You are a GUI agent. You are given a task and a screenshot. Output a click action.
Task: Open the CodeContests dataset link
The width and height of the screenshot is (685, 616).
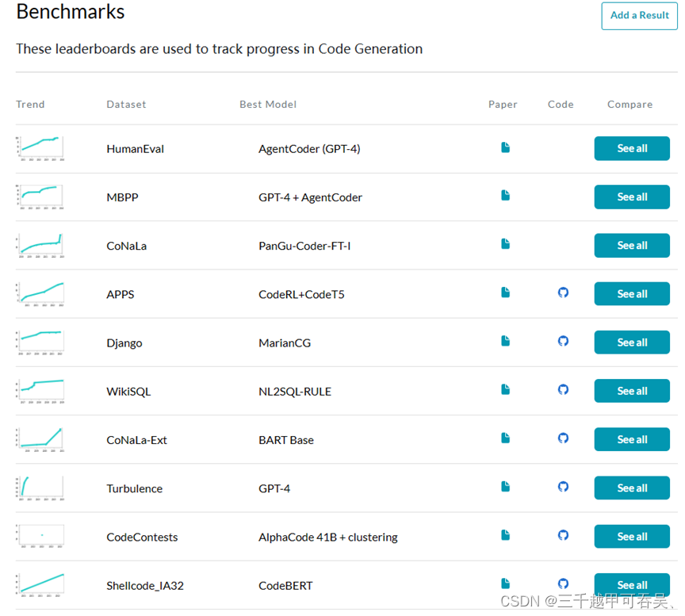click(142, 537)
